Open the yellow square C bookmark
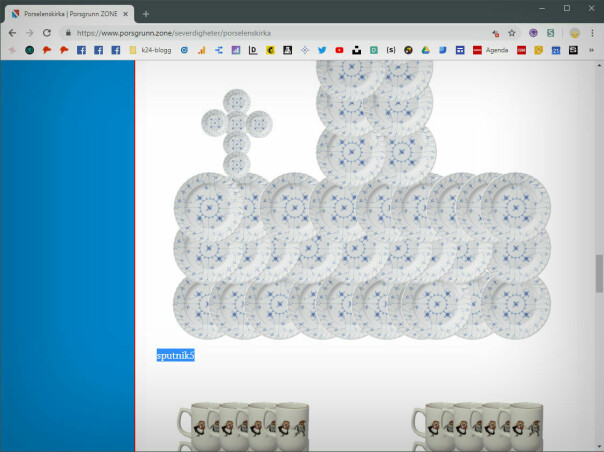 click(x=270, y=50)
